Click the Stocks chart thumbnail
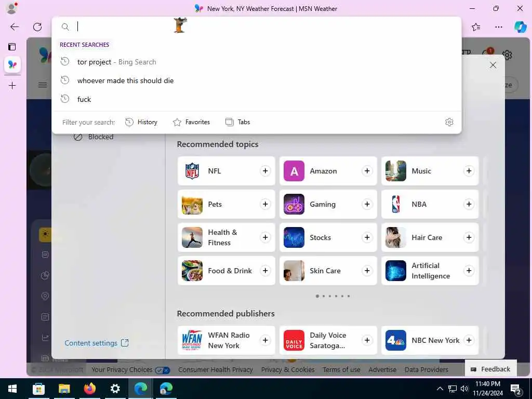Image resolution: width=532 pixels, height=399 pixels. coord(294,237)
